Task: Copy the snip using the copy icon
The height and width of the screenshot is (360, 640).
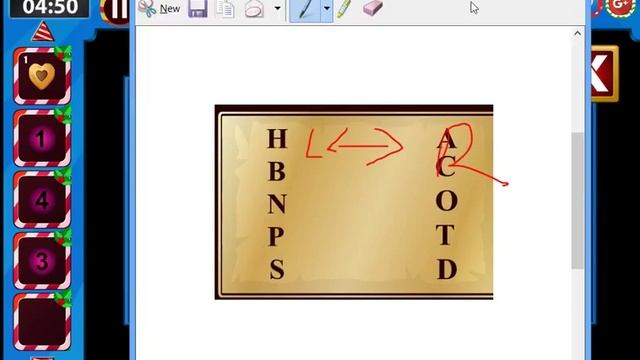Action: tap(225, 9)
